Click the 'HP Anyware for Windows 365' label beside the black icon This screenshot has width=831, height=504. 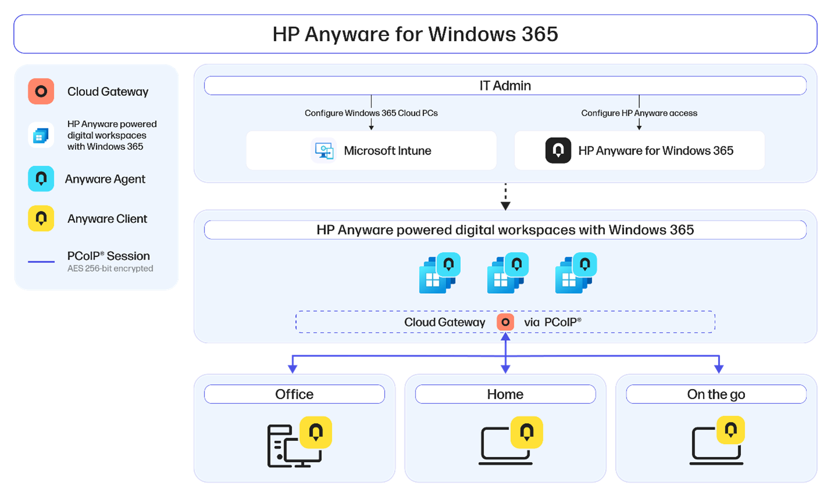coord(656,151)
